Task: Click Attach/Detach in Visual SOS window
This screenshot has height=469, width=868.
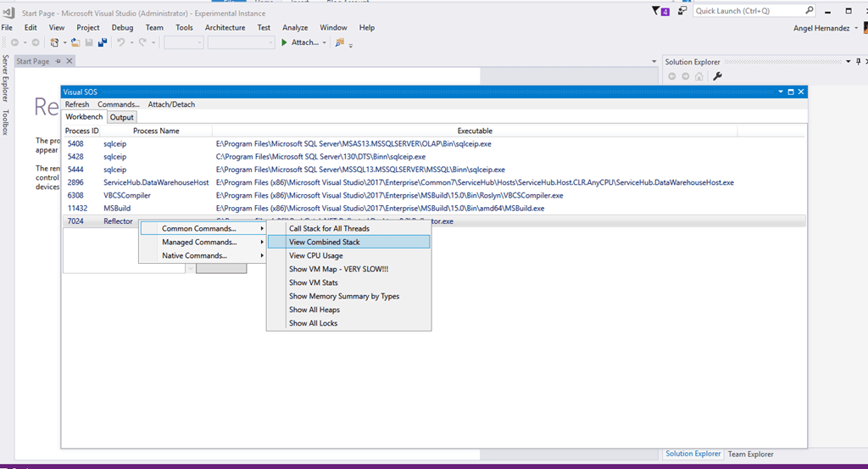Action: pos(171,104)
